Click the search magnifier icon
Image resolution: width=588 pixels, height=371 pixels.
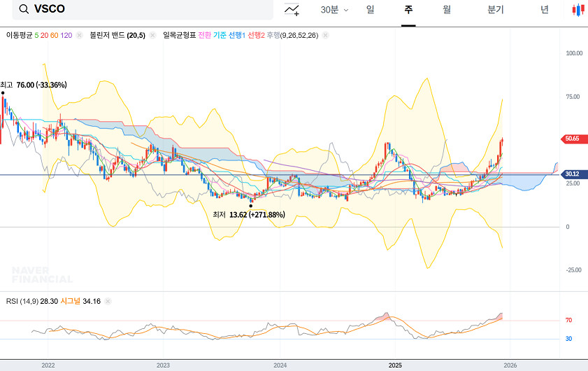point(24,9)
